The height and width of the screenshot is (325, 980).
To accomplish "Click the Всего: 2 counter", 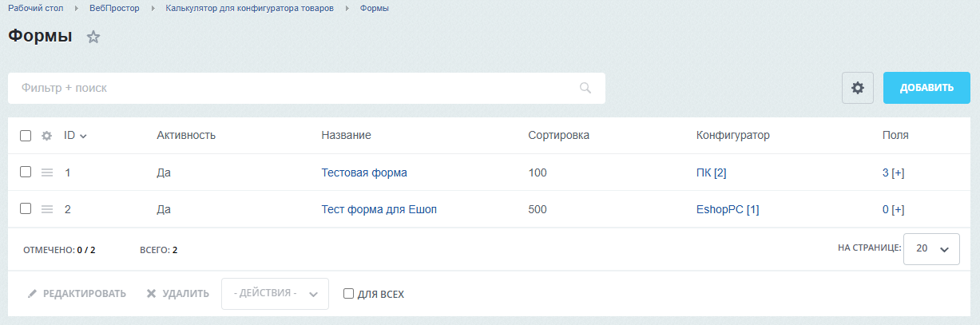I will pos(158,250).
